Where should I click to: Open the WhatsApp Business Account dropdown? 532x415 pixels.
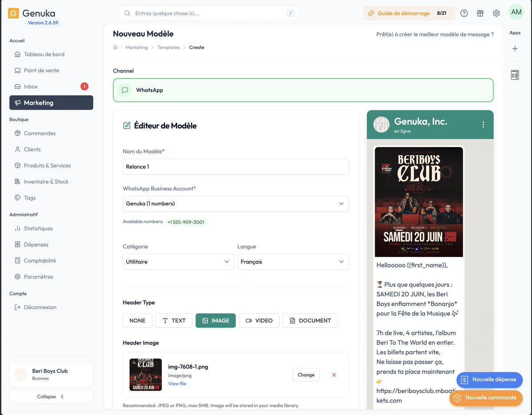(x=235, y=204)
